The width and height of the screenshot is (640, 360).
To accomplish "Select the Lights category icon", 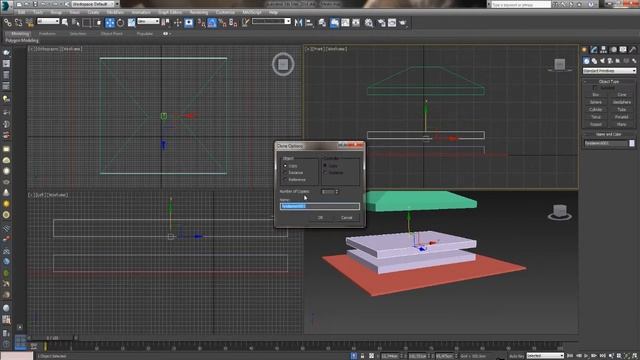I will (x=602, y=61).
